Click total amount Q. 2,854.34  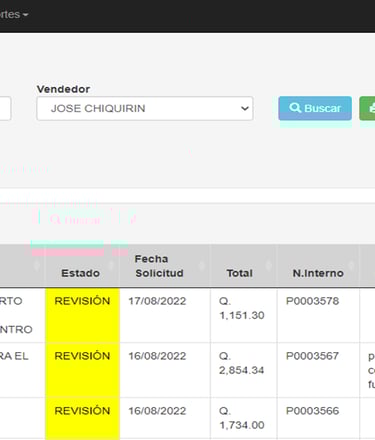241,363
